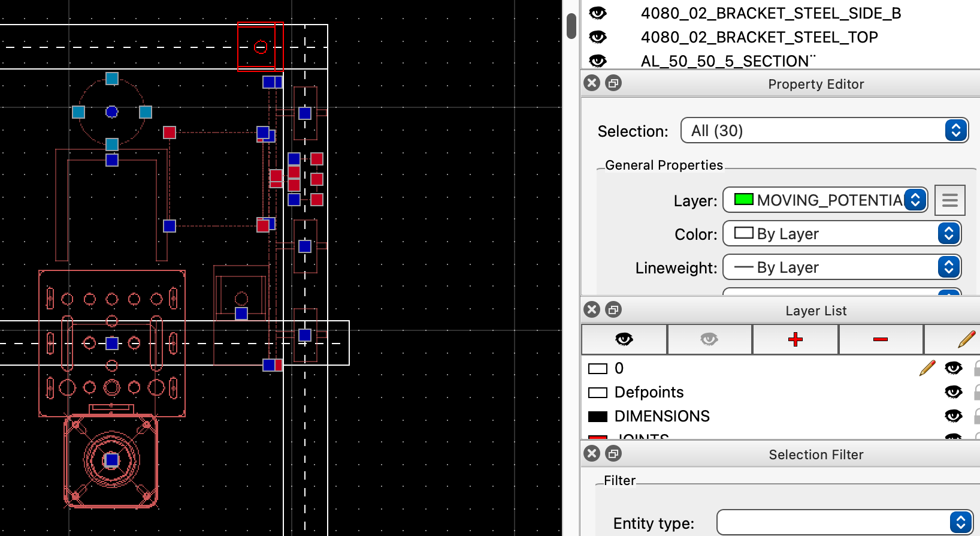This screenshot has width=980, height=536.
Task: Select the 4080_02_BRACKET_STEEL_SIDE_B block entry
Action: pyautogui.click(x=770, y=13)
